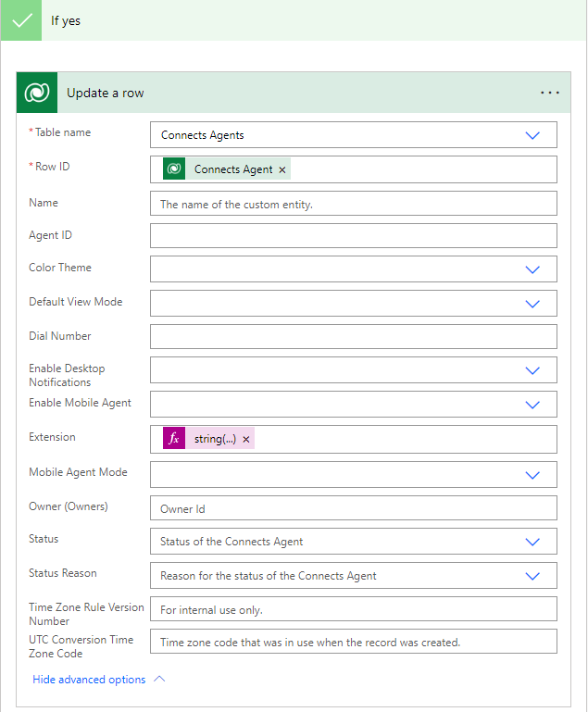Viewport: 588px width, 712px height.
Task: Click Hide advanced options link
Action: pos(89,680)
